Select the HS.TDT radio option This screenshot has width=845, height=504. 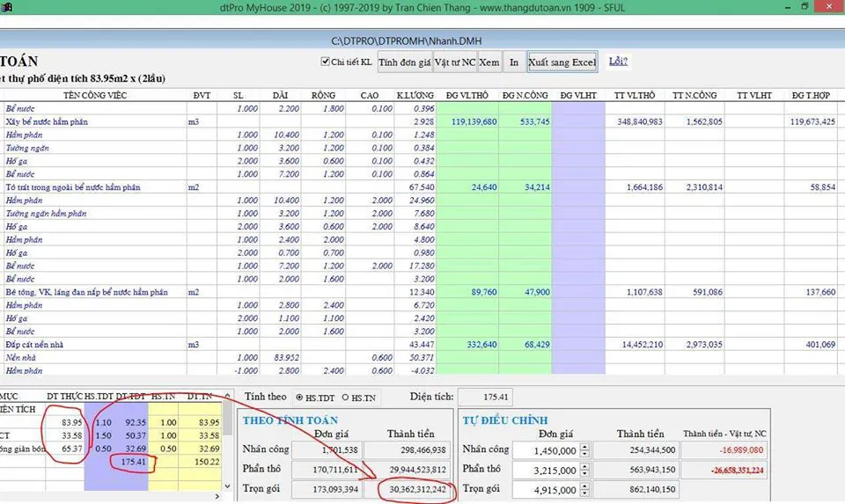tap(301, 398)
